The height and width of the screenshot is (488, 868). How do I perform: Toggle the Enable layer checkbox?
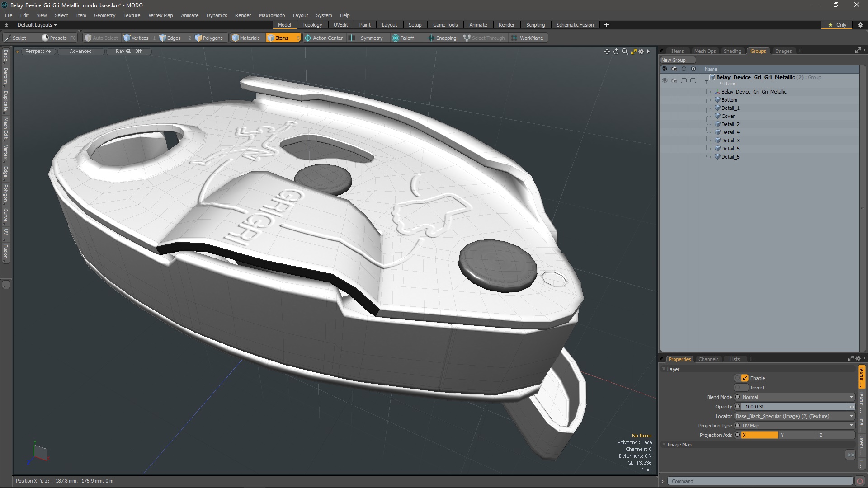coord(745,378)
